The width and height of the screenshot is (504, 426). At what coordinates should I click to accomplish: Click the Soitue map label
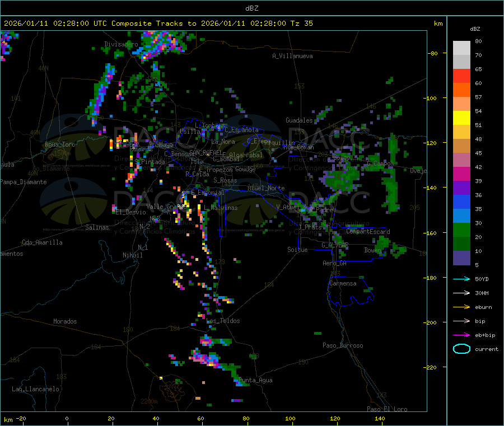pos(297,249)
